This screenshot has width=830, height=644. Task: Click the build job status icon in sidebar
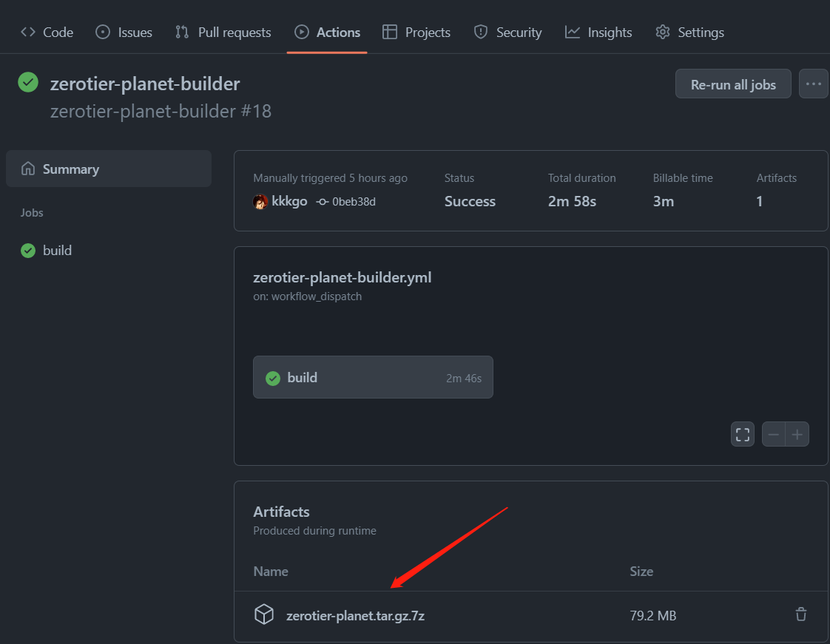(x=29, y=250)
